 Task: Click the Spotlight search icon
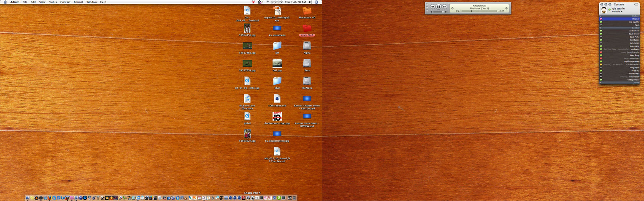click(x=317, y=2)
